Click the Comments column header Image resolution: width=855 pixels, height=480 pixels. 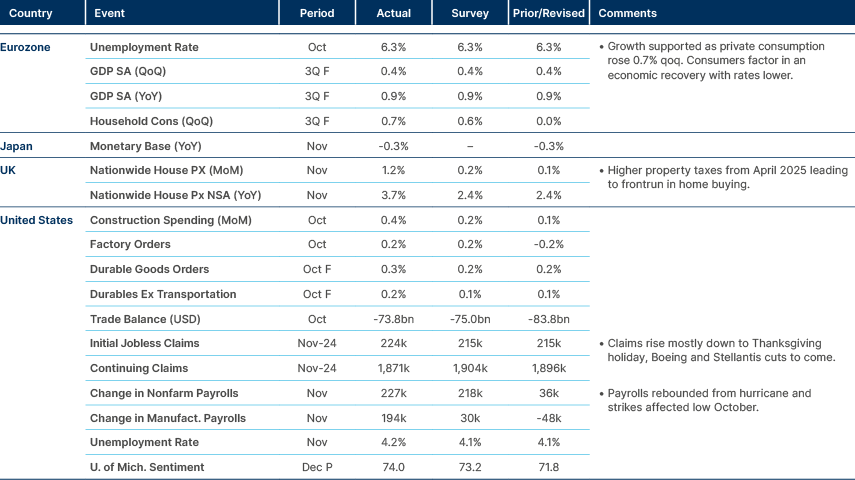[x=627, y=14]
